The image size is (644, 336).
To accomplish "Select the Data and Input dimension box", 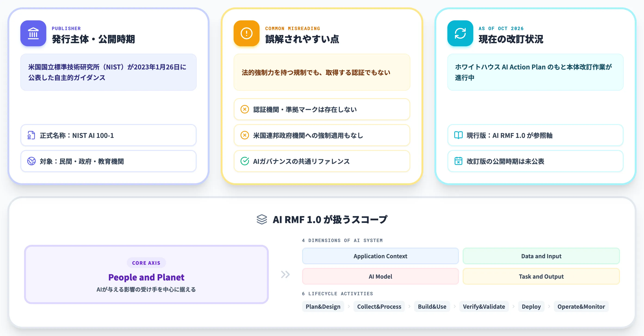I will click(x=541, y=256).
